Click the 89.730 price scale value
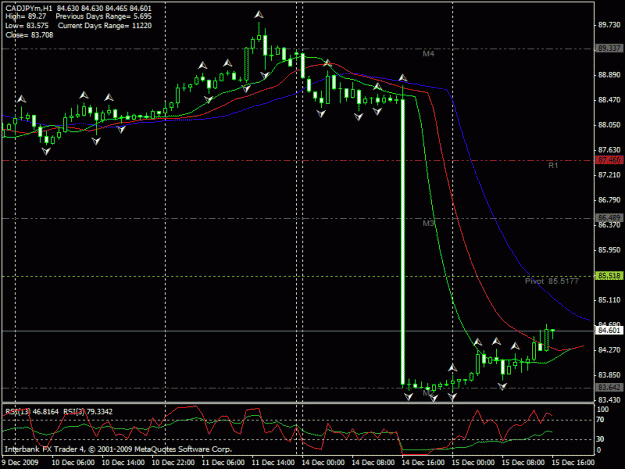The height and width of the screenshot is (469, 625). pos(609,25)
